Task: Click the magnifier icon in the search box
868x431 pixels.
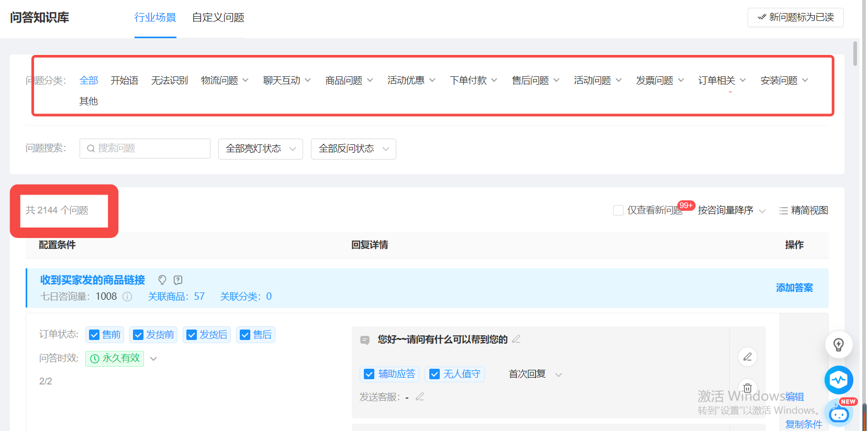Action: tap(91, 149)
